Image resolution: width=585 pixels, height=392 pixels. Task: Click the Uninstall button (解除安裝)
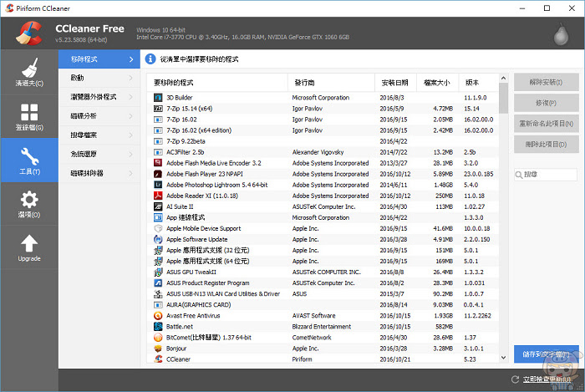[x=547, y=82]
